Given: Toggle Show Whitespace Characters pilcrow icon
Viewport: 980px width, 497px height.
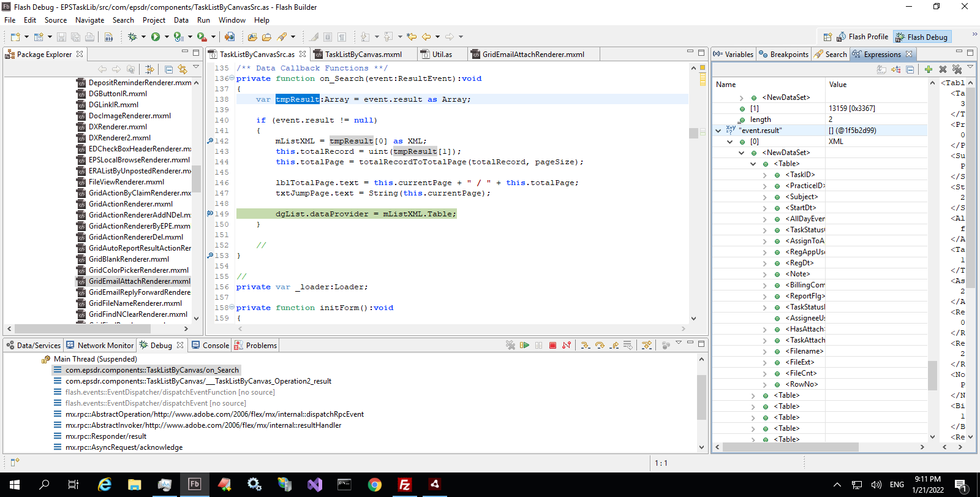Looking at the screenshot, I should coord(342,37).
